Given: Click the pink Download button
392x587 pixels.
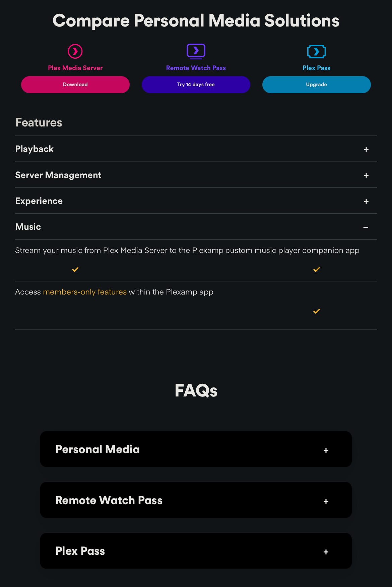Looking at the screenshot, I should 75,85.
